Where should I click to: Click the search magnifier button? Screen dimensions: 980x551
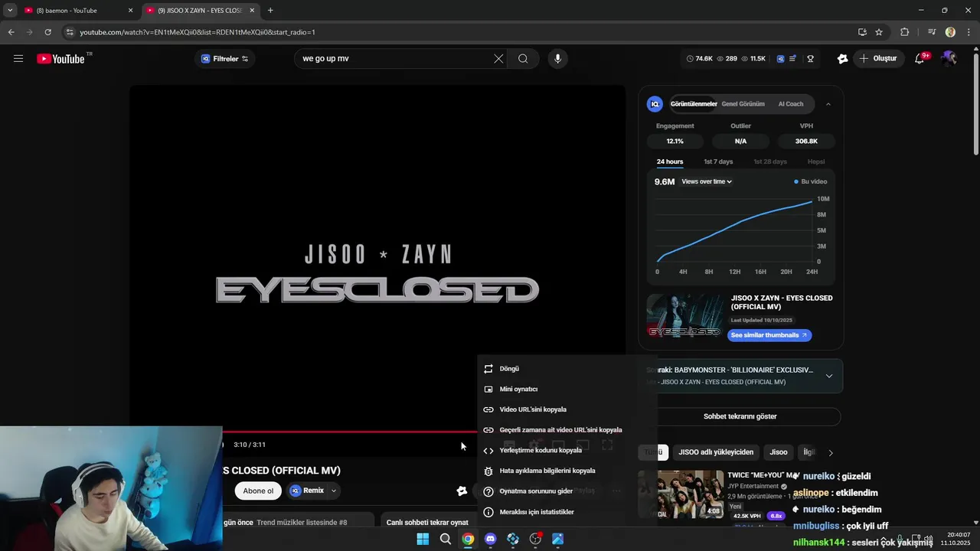pyautogui.click(x=523, y=58)
